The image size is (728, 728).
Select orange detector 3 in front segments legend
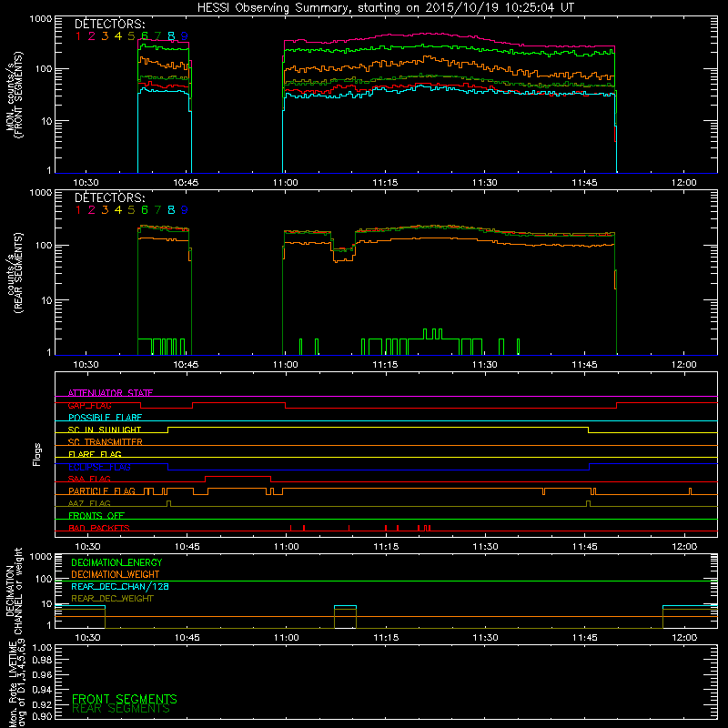[x=105, y=36]
